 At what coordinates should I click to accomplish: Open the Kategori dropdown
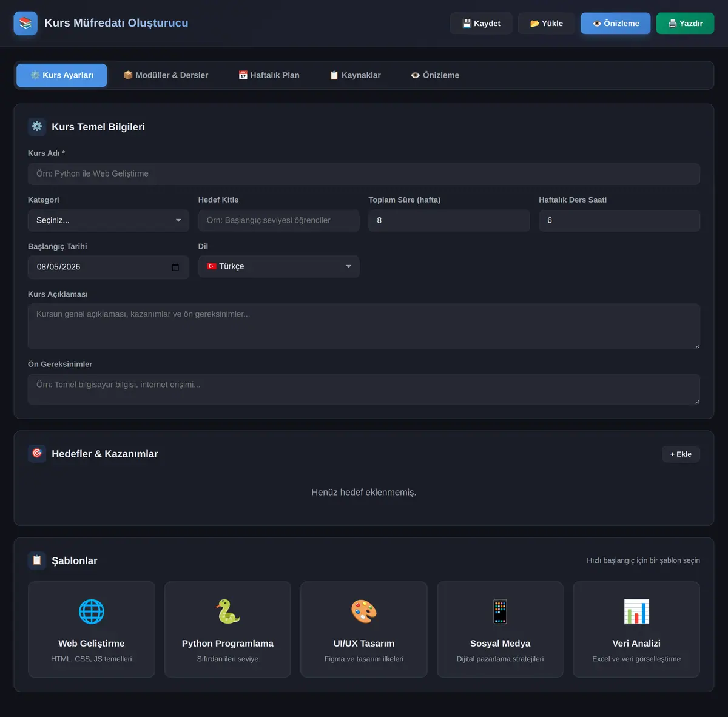point(109,220)
